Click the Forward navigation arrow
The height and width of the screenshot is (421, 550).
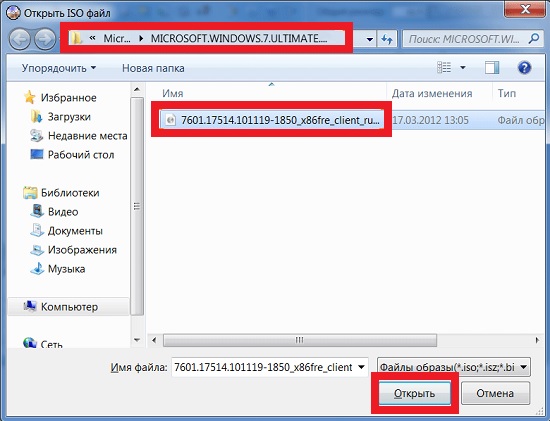click(45, 39)
